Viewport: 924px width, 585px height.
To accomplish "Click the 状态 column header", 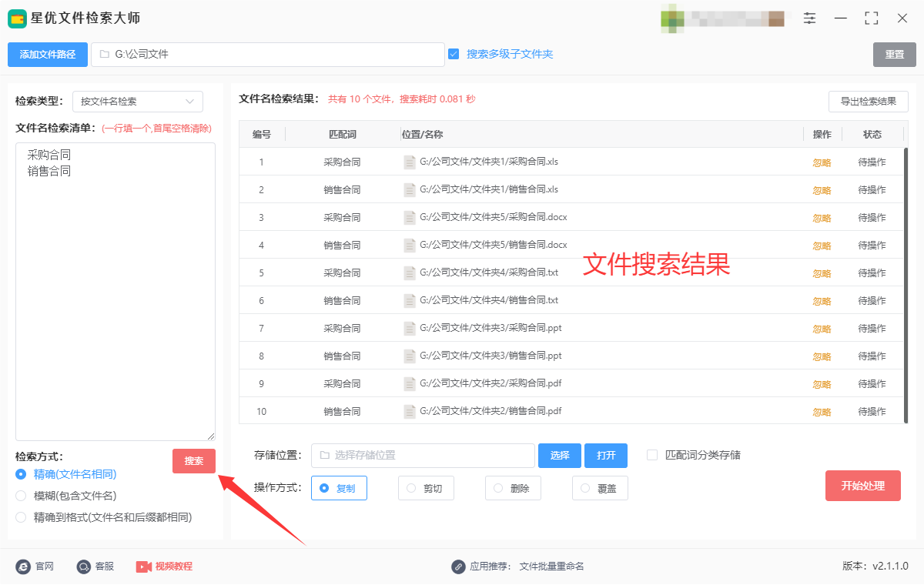I will point(872,134).
